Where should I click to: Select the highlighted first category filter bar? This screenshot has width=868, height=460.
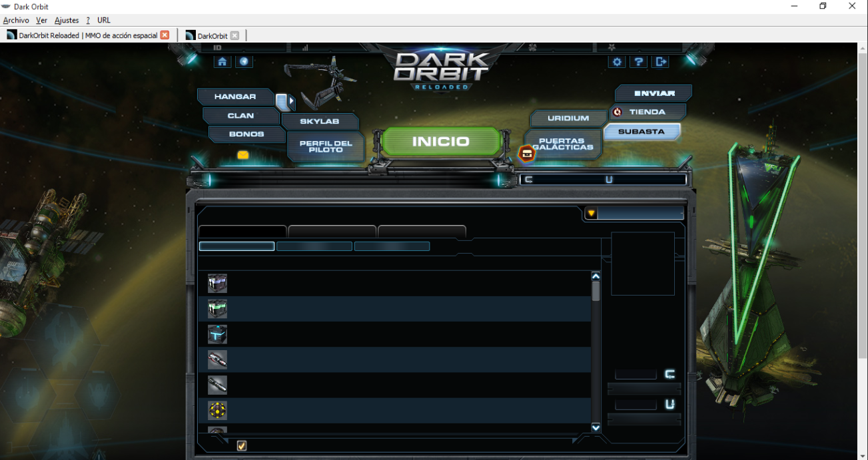point(236,246)
